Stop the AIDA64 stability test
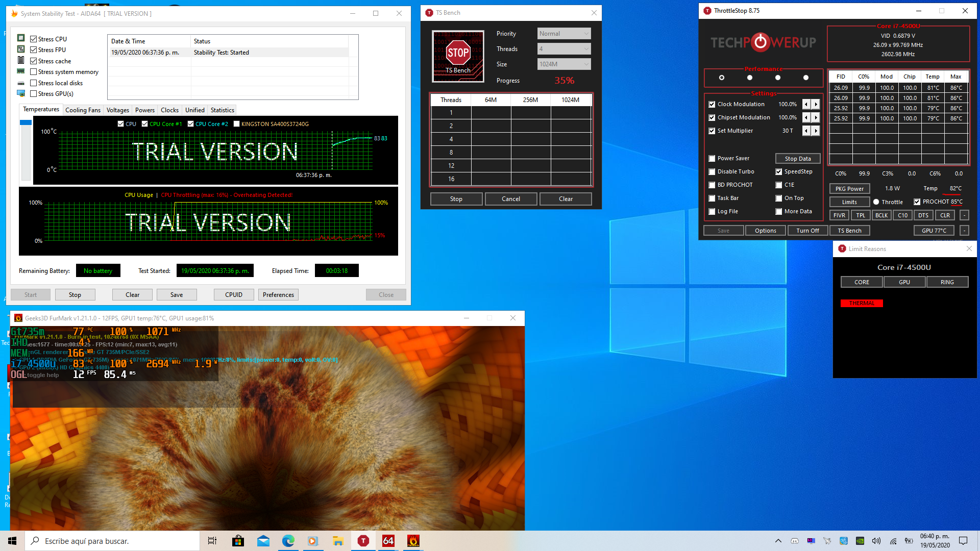The height and width of the screenshot is (551, 980). (75, 295)
